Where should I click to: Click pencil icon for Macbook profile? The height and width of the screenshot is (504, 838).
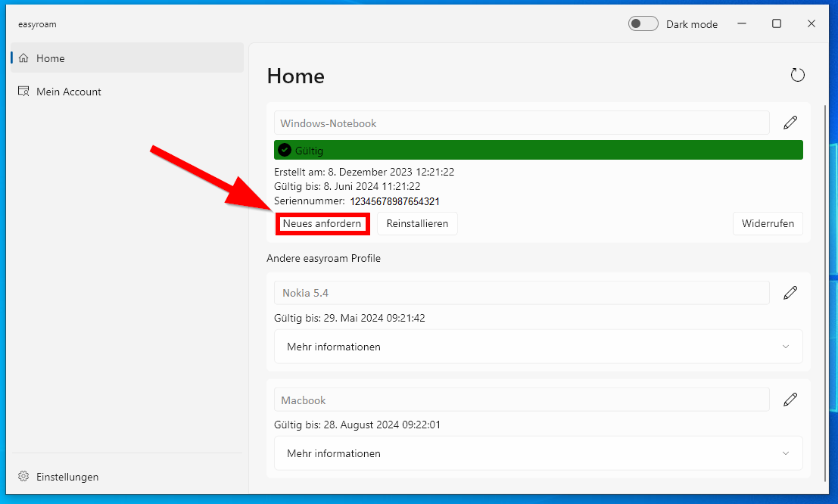790,400
